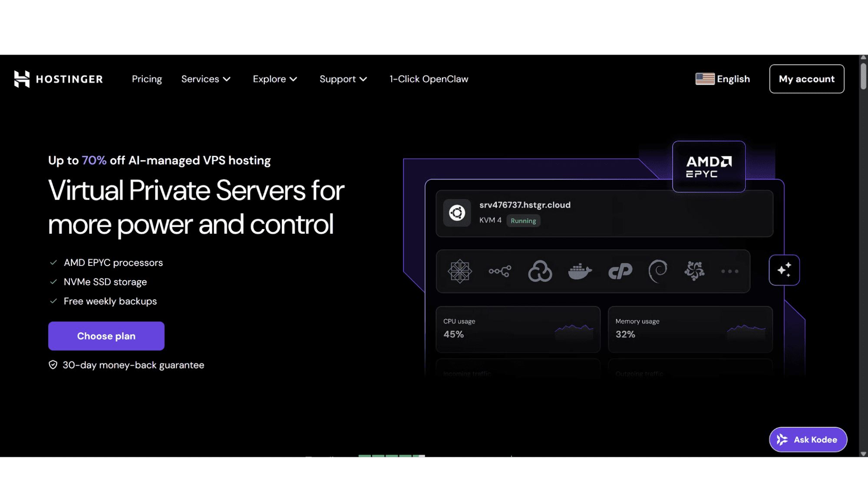Click the srv476737.hstgr.cloud server name
This screenshot has height=488, width=868.
pos(525,205)
